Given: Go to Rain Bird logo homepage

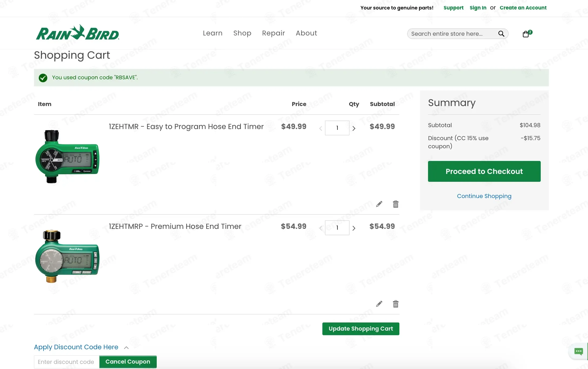Looking at the screenshot, I should click(x=78, y=32).
